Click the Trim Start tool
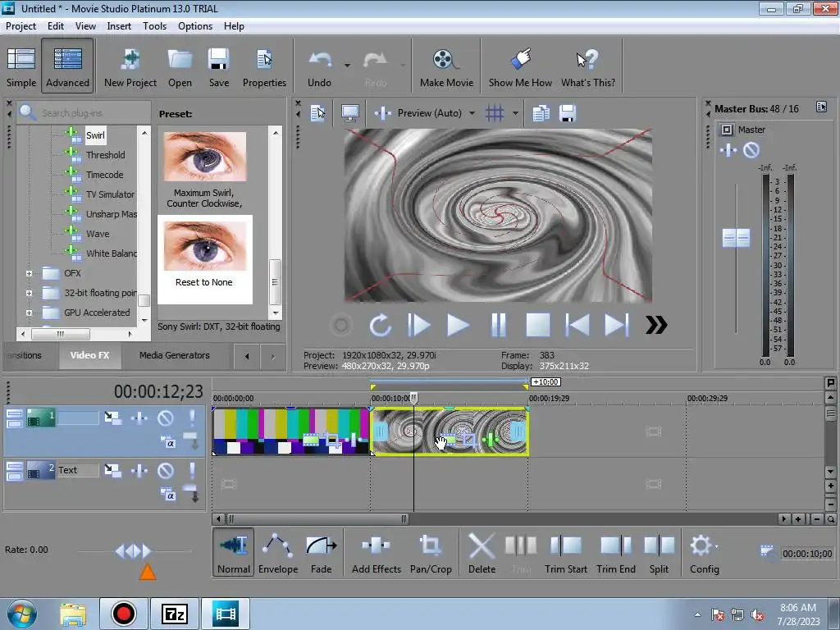840x630 pixels. 566,554
